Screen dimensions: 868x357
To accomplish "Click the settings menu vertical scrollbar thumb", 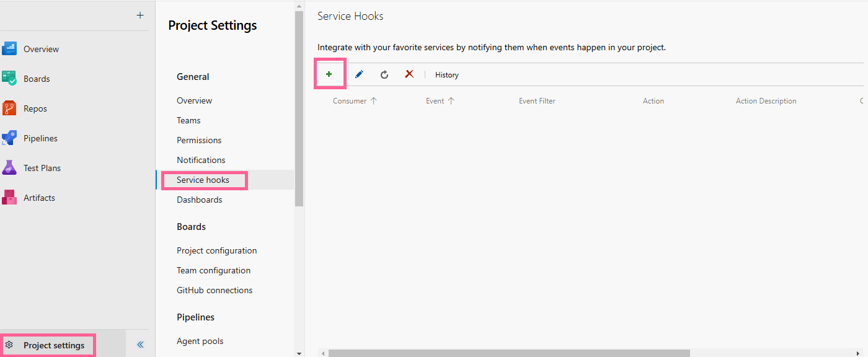I will click(x=299, y=108).
